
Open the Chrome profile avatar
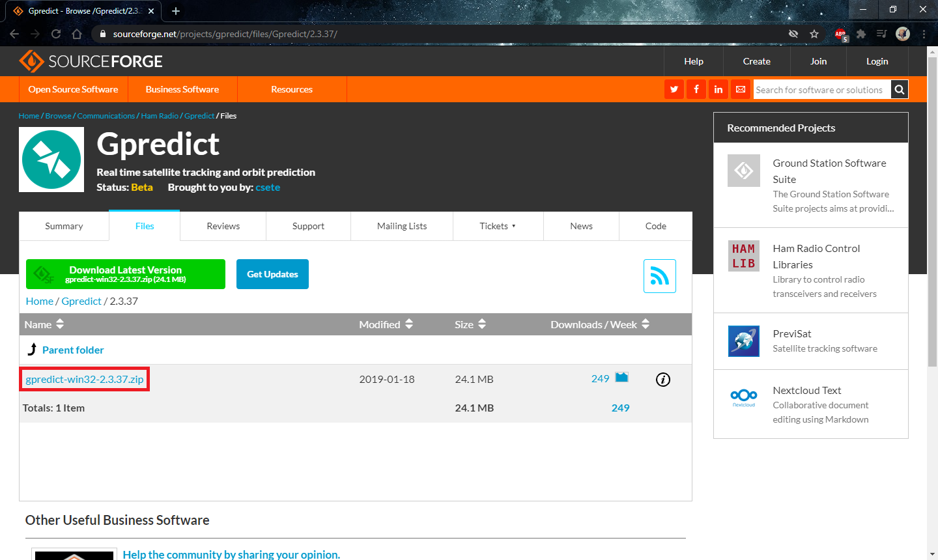[903, 34]
